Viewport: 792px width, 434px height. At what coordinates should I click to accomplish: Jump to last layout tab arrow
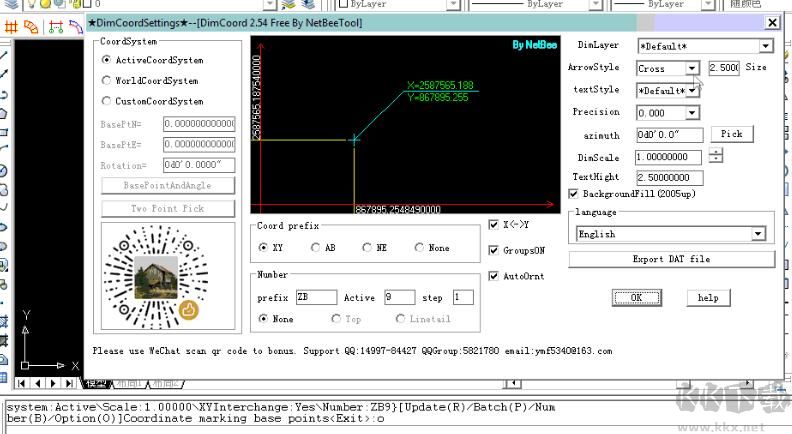click(69, 383)
